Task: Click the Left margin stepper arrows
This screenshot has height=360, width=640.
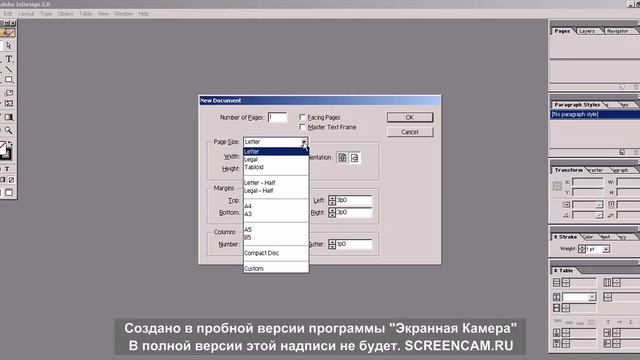Action: tap(332, 200)
